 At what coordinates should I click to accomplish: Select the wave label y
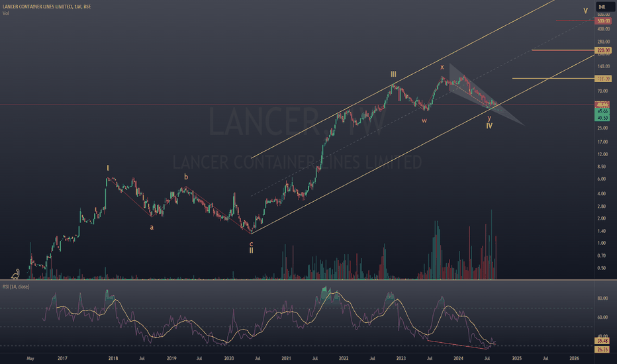click(489, 118)
